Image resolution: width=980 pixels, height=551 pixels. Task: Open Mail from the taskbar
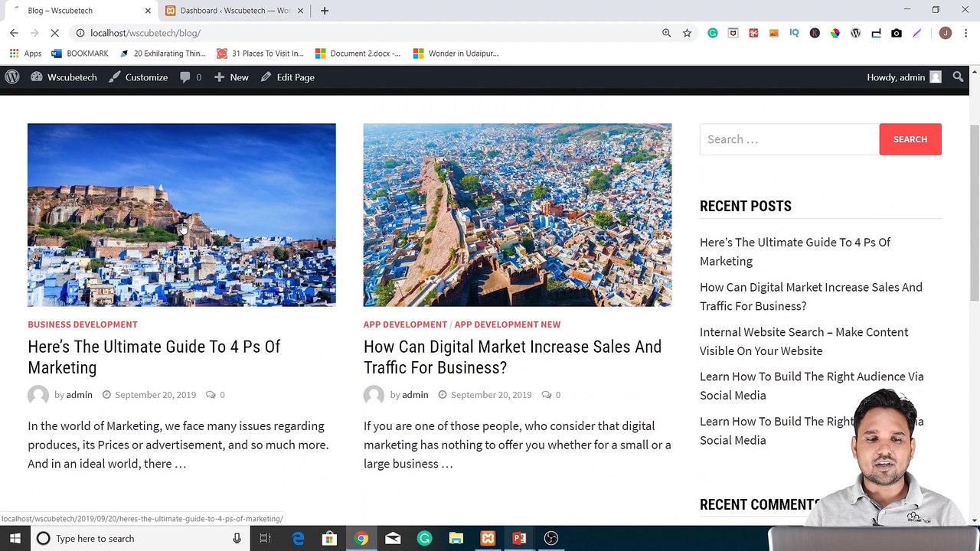[393, 539]
